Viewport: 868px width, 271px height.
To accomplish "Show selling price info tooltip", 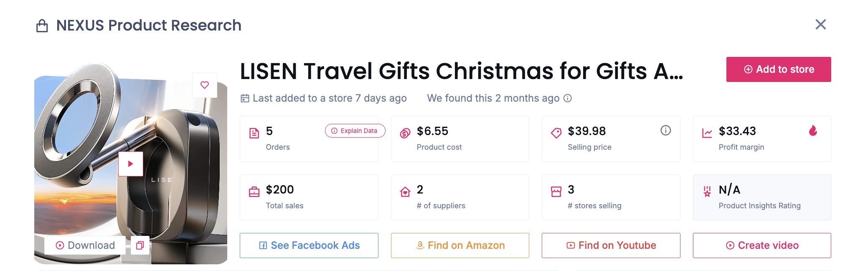I will click(x=665, y=130).
